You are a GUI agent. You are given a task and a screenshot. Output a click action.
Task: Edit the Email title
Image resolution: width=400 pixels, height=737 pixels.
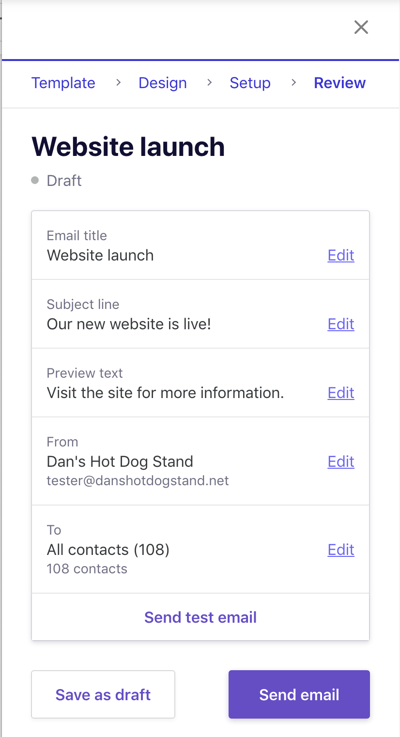point(341,255)
